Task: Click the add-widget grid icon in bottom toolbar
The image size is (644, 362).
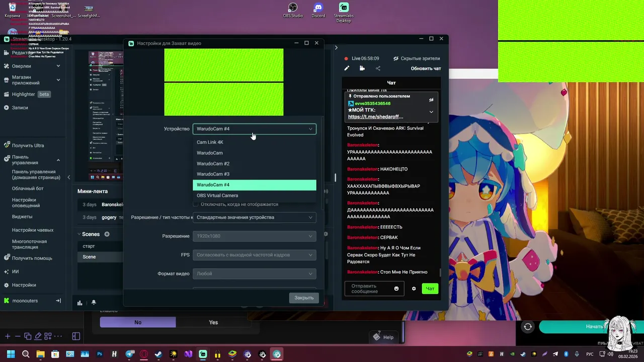Action: click(48, 336)
